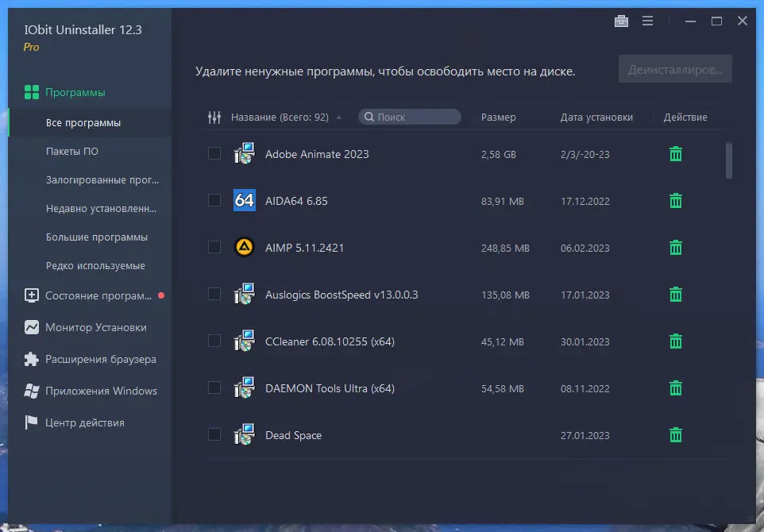
Task: Open Монитор Установки label
Action: 96,327
